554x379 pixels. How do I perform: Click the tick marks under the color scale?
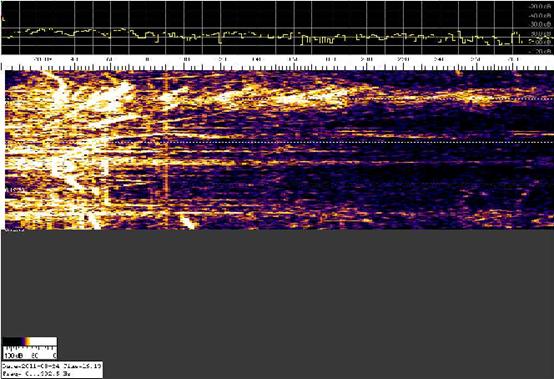coord(30,348)
